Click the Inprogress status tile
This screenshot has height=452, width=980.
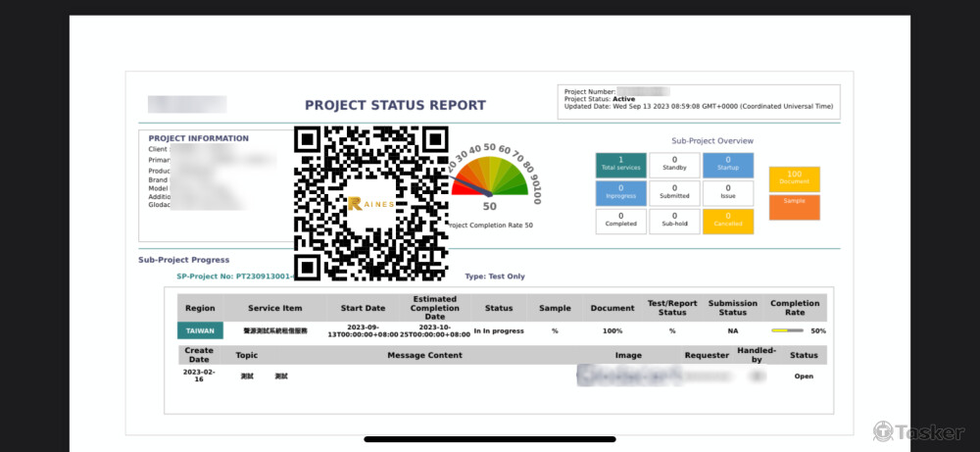pos(620,193)
